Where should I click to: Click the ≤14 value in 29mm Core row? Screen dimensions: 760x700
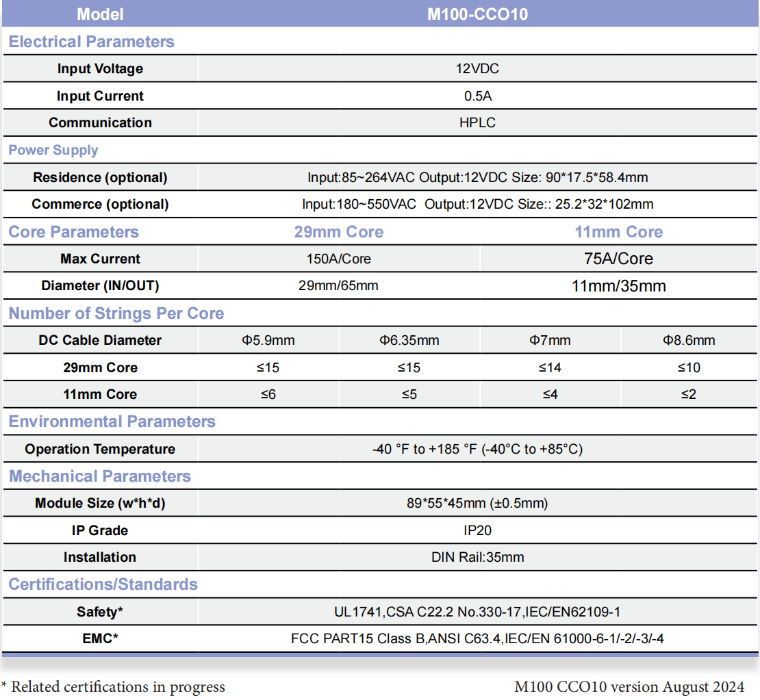(x=550, y=367)
